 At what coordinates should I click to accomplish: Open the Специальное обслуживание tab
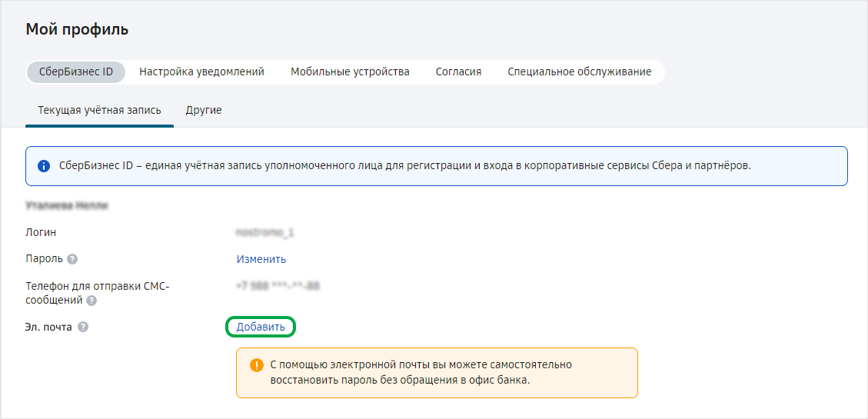[579, 71]
